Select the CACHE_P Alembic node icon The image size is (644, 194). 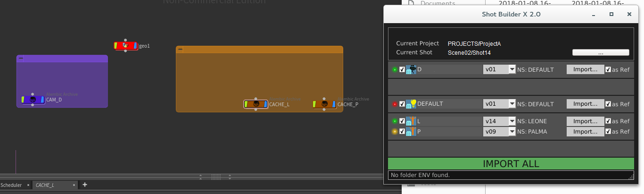point(324,104)
